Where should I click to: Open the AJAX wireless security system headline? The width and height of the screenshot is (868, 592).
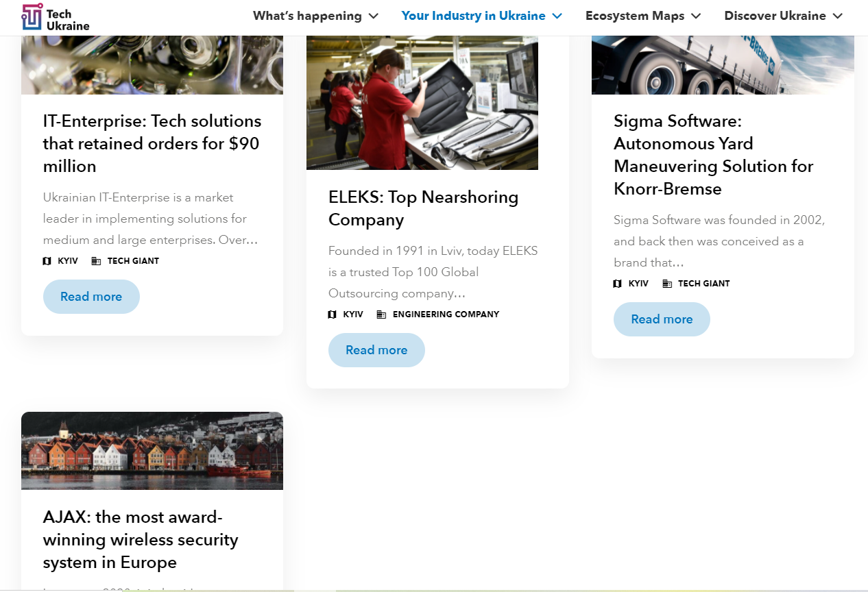pos(141,539)
